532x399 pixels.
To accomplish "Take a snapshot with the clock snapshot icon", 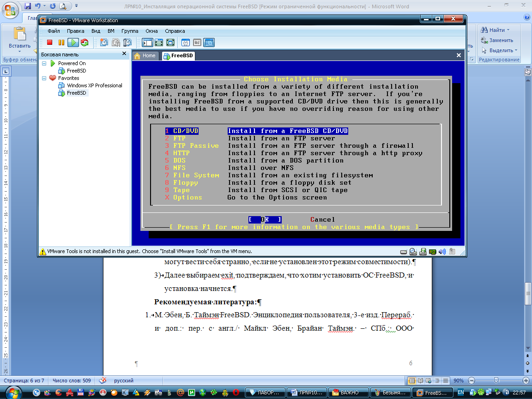I will pos(104,42).
